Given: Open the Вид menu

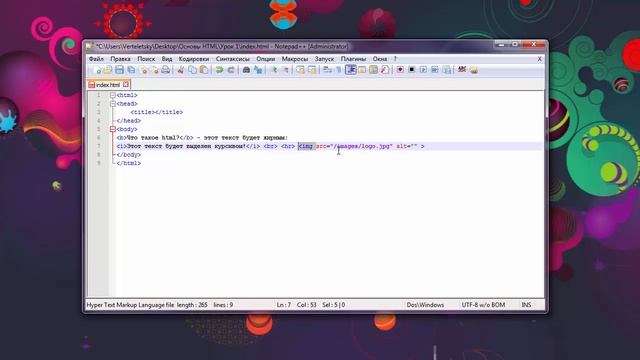Looking at the screenshot, I should pos(167,59).
